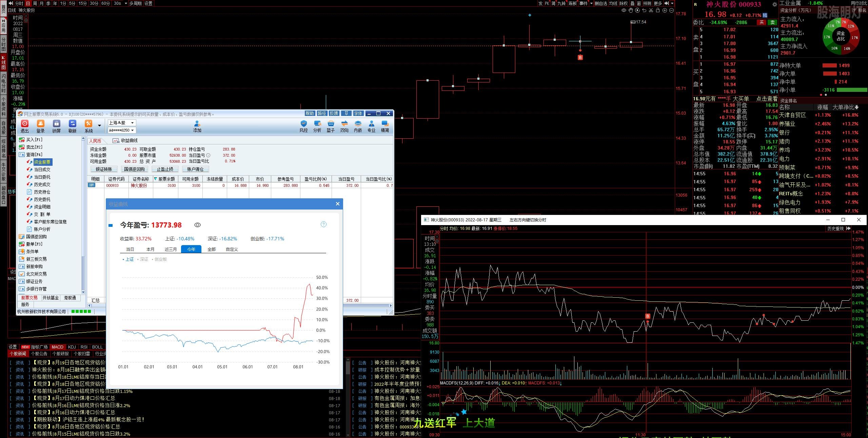Click the 国债逆回购 button
The height and width of the screenshot is (438, 868).
(x=134, y=169)
